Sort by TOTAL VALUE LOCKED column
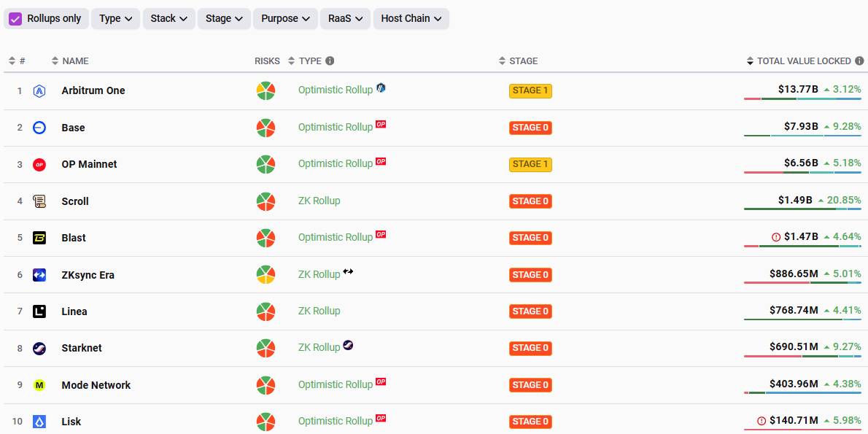 [x=799, y=61]
